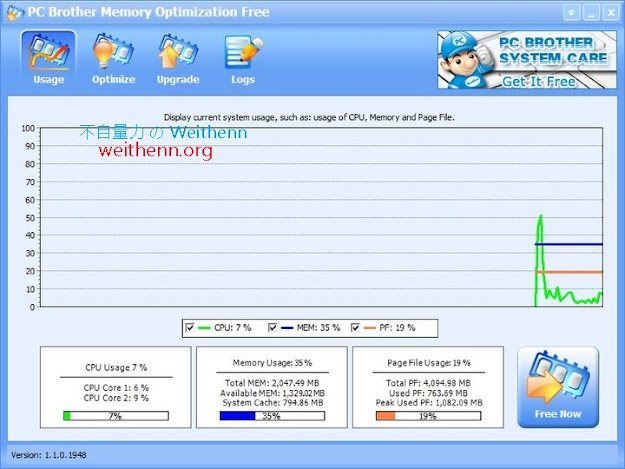Select 'Total MEM: 2,047.49 MB' text

click(x=272, y=383)
